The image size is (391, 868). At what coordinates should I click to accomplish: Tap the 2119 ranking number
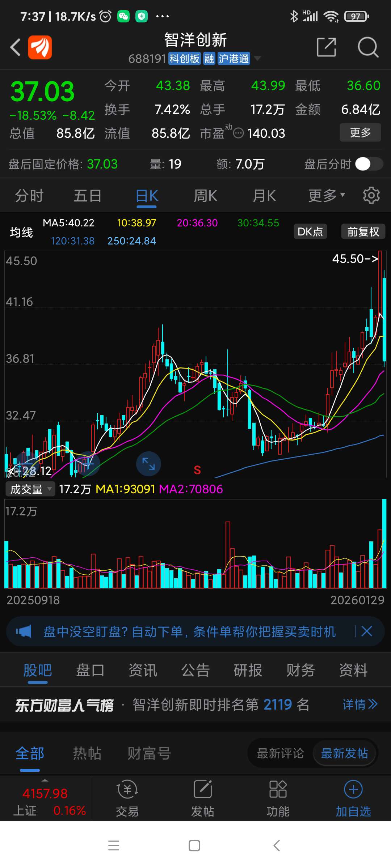pos(278,705)
